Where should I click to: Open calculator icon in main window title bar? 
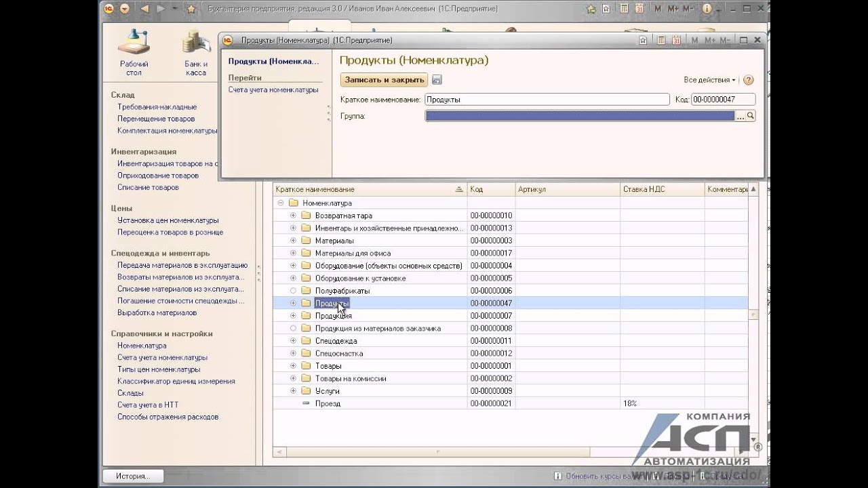pos(624,9)
